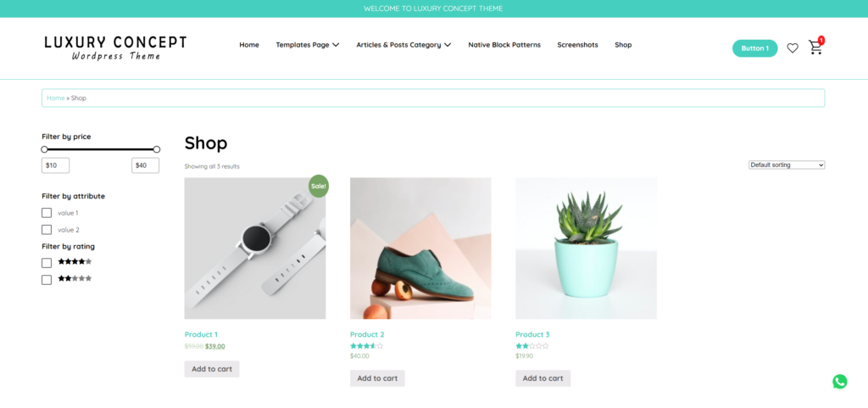Open the Screenshots menu item
This screenshot has width=868, height=408.
coord(577,45)
